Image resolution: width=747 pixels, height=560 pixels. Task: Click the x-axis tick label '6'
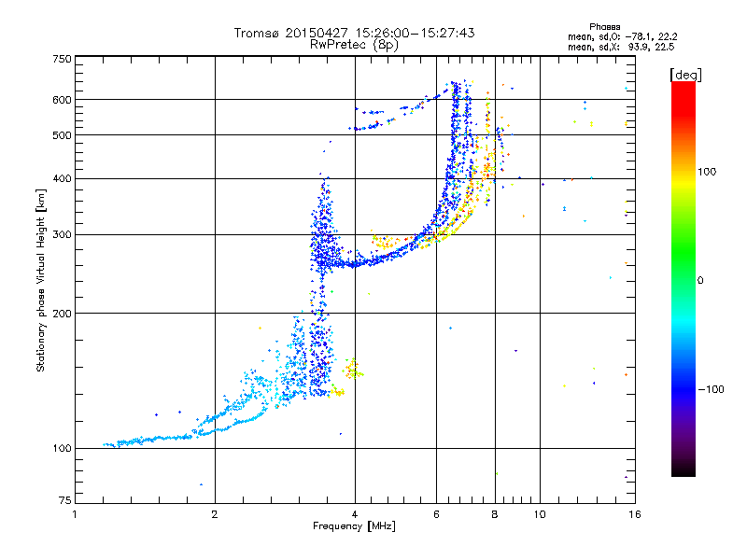(436, 514)
